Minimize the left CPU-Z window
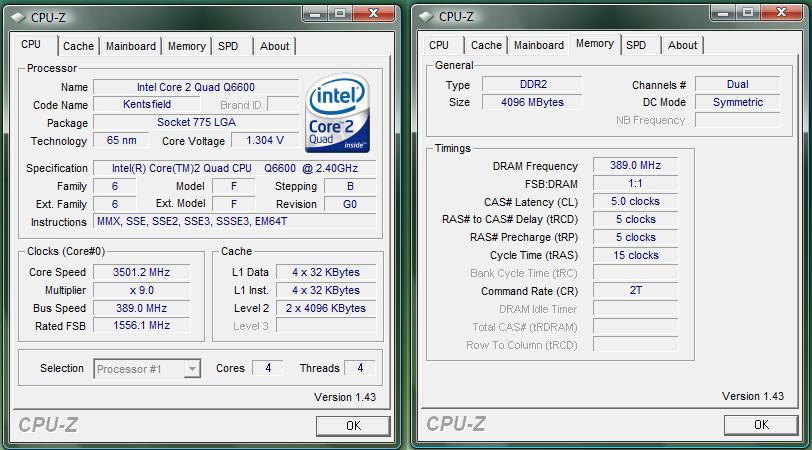Viewport: 812px width, 450px height. click(315, 13)
